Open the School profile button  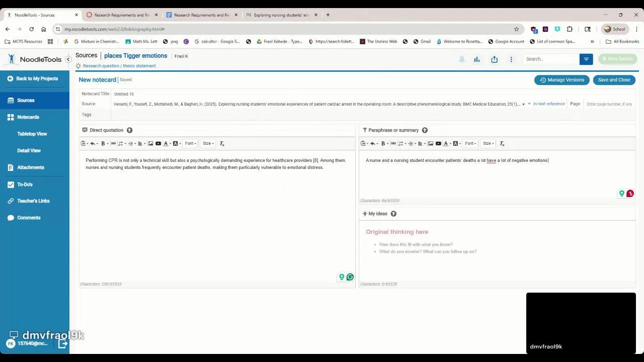(614, 29)
